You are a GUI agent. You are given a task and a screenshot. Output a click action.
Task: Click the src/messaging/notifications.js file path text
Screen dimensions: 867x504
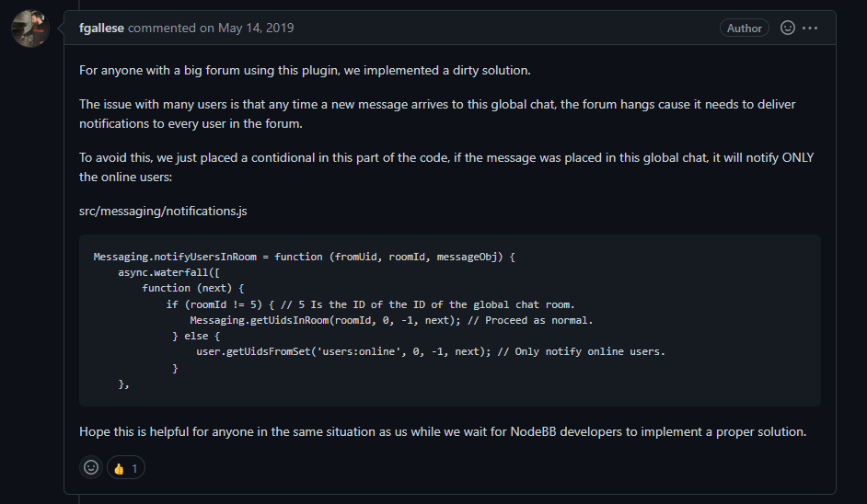pos(163,211)
